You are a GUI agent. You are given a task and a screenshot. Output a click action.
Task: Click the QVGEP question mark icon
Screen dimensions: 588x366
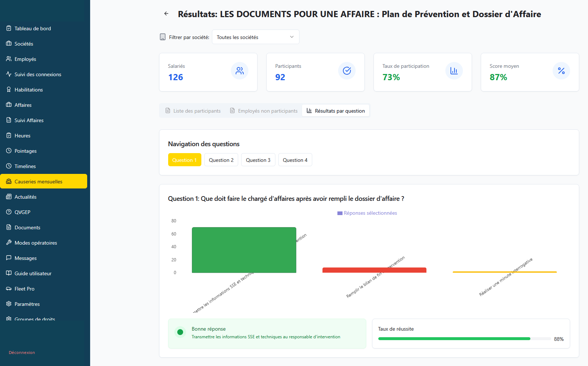(9, 212)
